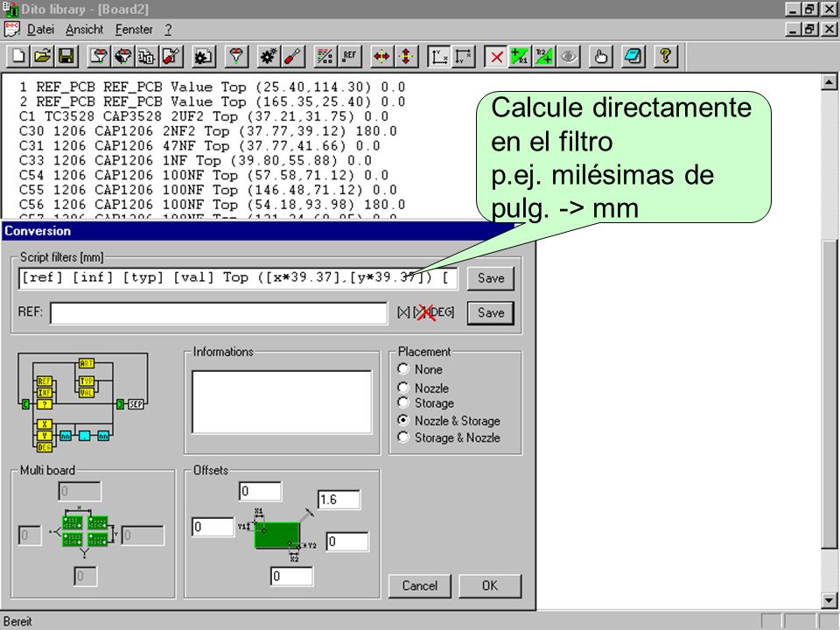Open a file with the yellow folder icon
The image size is (840, 630).
pyautogui.click(x=42, y=56)
